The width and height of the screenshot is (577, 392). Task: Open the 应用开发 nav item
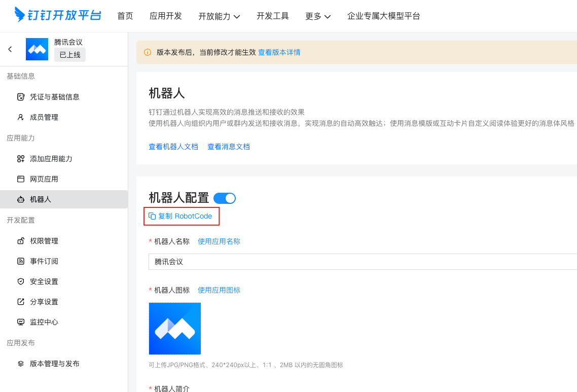(x=166, y=16)
